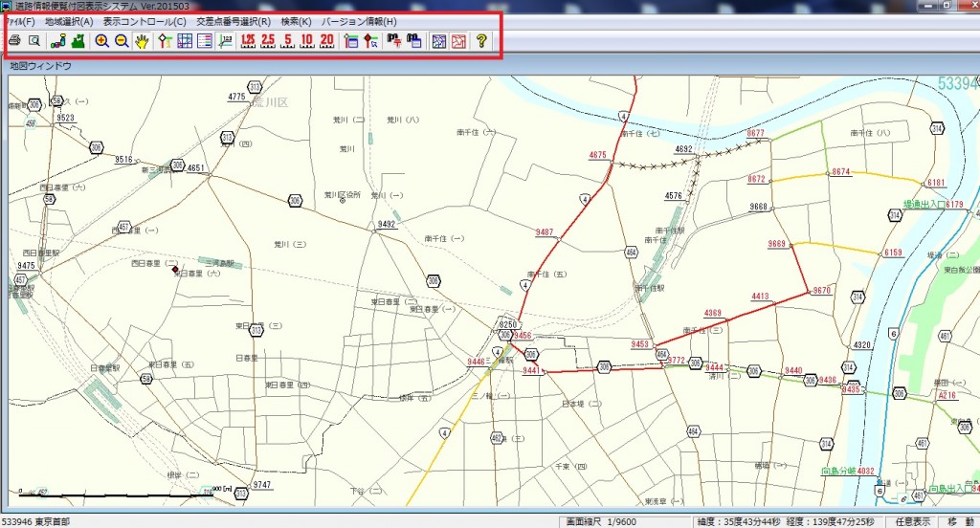Screen dimensions: 980x528
Task: Click intersection number 8250 on the map
Action: pyautogui.click(x=507, y=324)
